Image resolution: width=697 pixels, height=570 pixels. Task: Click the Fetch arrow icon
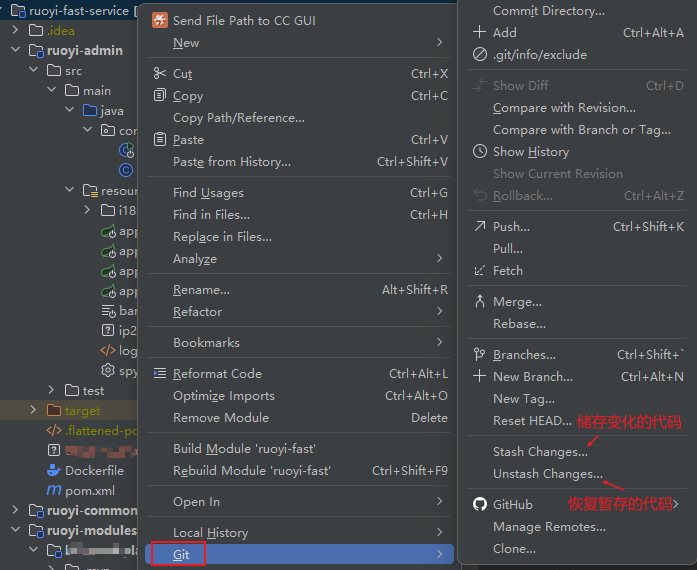point(480,270)
